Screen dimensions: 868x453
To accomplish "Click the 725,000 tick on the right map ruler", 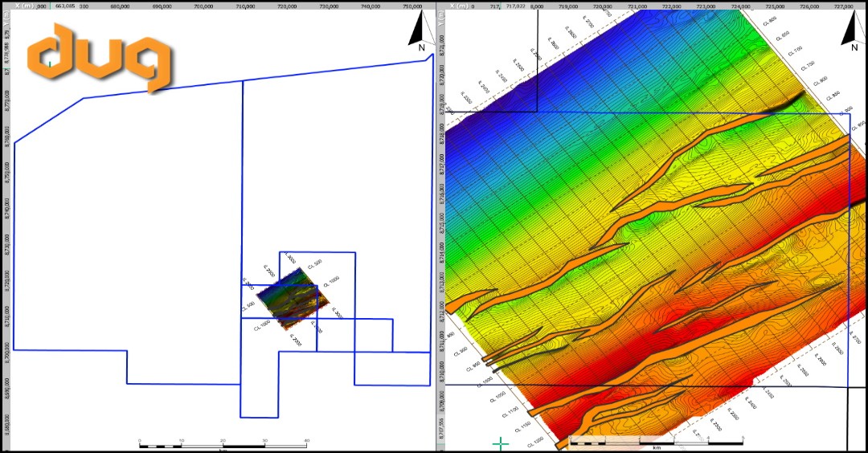I will point(775,6).
